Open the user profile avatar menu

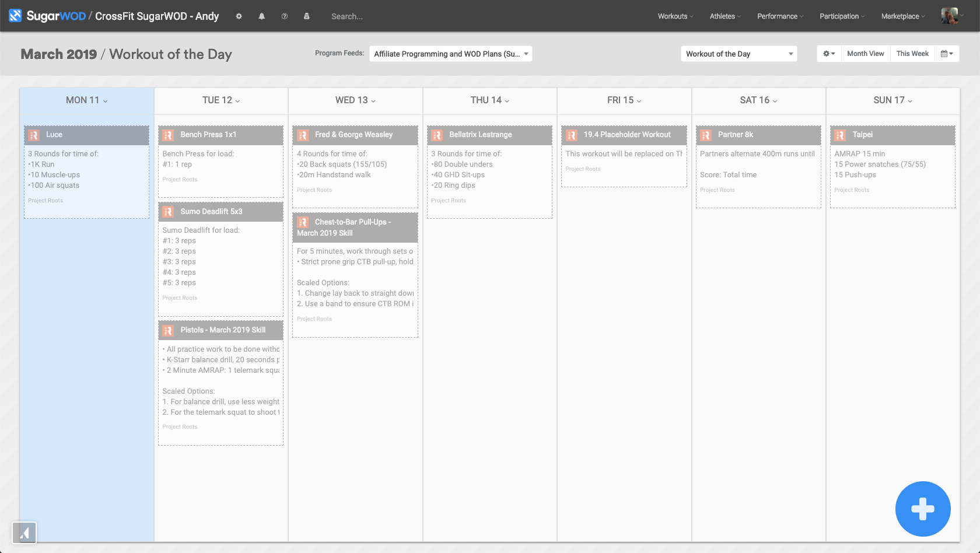click(950, 16)
